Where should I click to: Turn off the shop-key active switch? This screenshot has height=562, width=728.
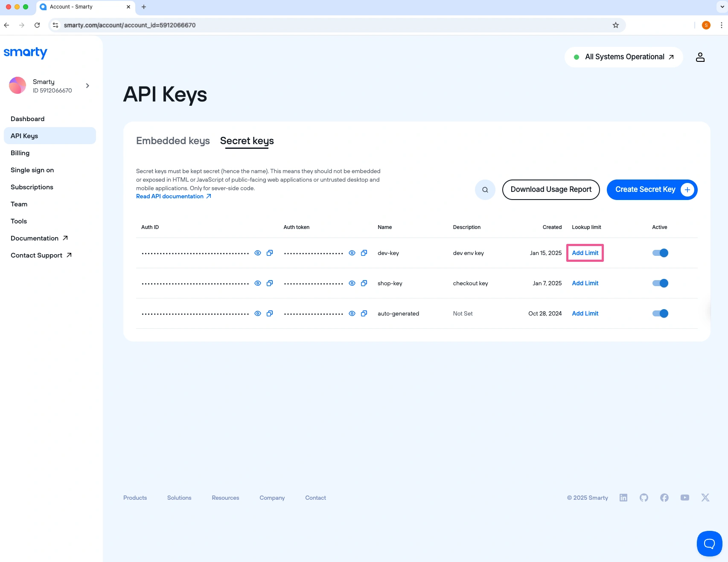click(x=660, y=283)
